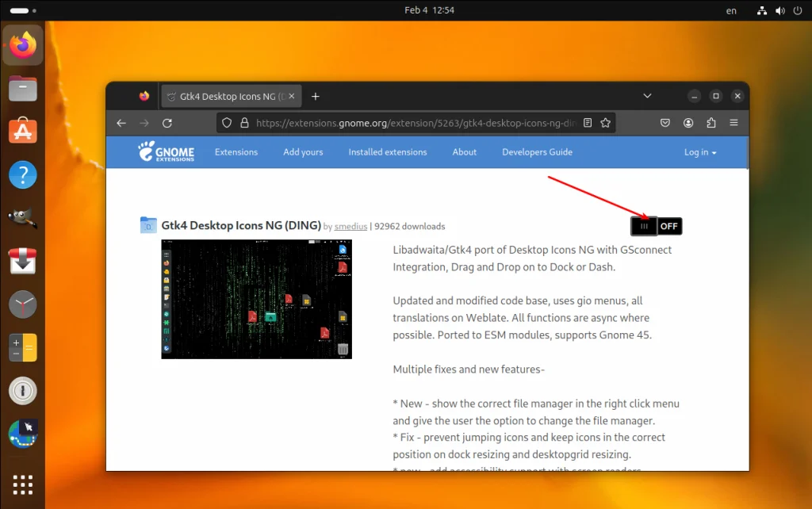
Task: List all tabs dropdown chevron
Action: click(647, 96)
